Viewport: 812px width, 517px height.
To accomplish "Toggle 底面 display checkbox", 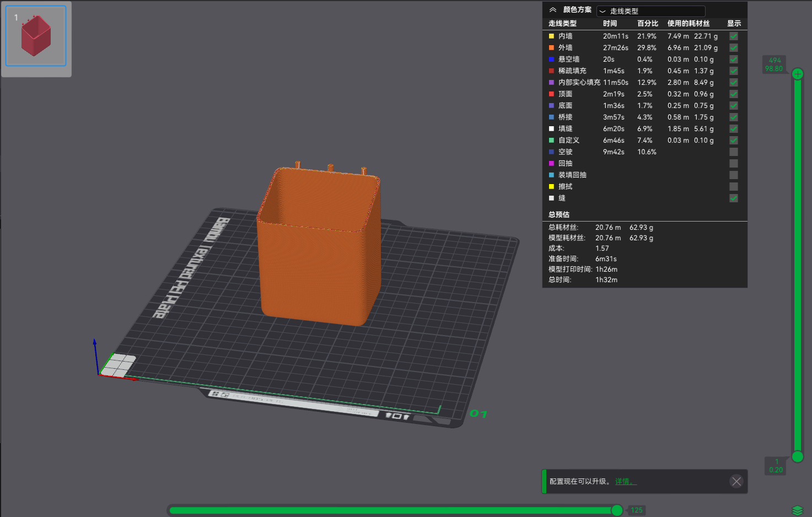I will (734, 105).
